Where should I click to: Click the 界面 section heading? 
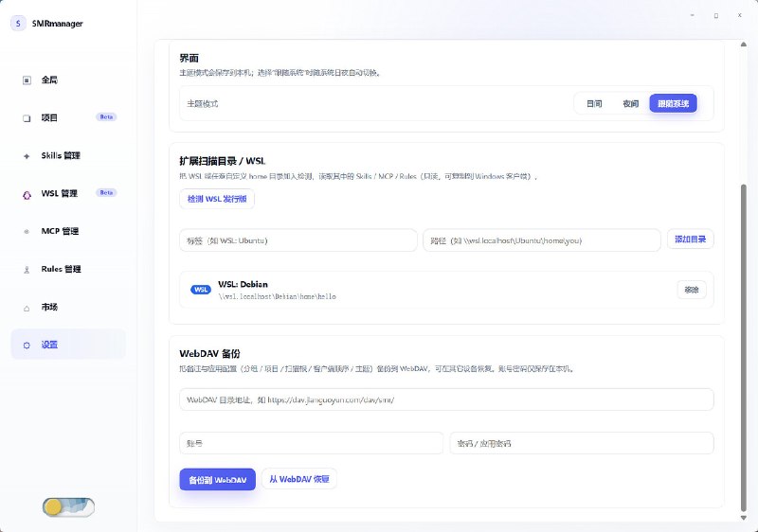tap(189, 58)
